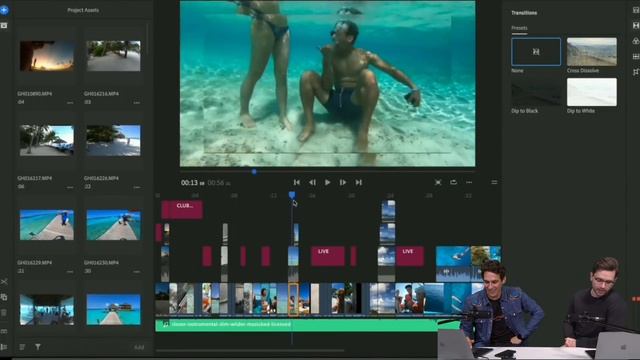
Task: Select the GH016226.MP4 asset thumbnail
Action: [x=113, y=140]
